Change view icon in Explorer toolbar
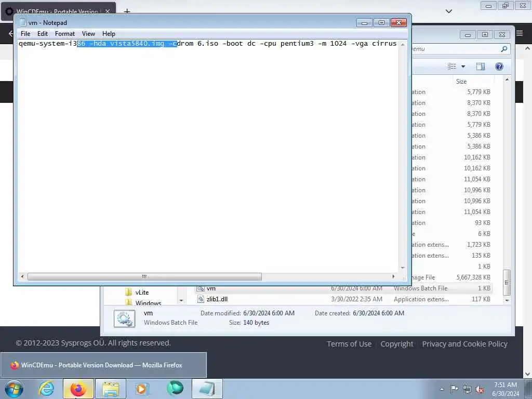The width and height of the screenshot is (532, 399). tap(452, 66)
